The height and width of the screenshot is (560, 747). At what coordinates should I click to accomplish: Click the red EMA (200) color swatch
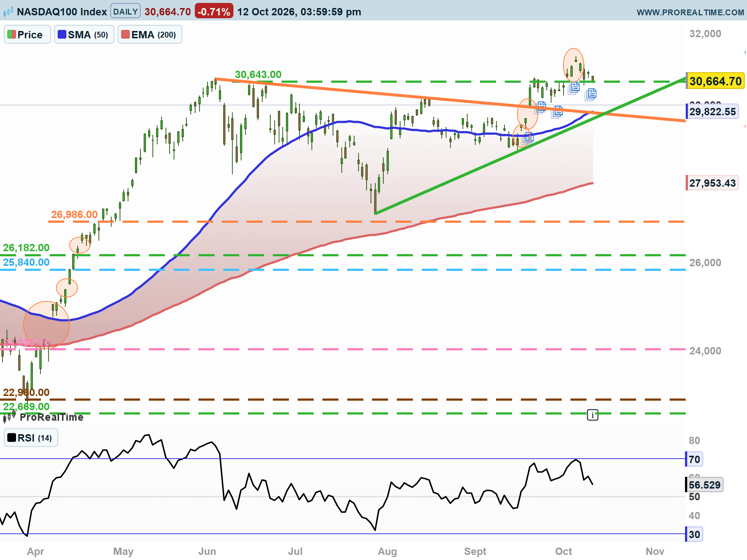pos(125,35)
